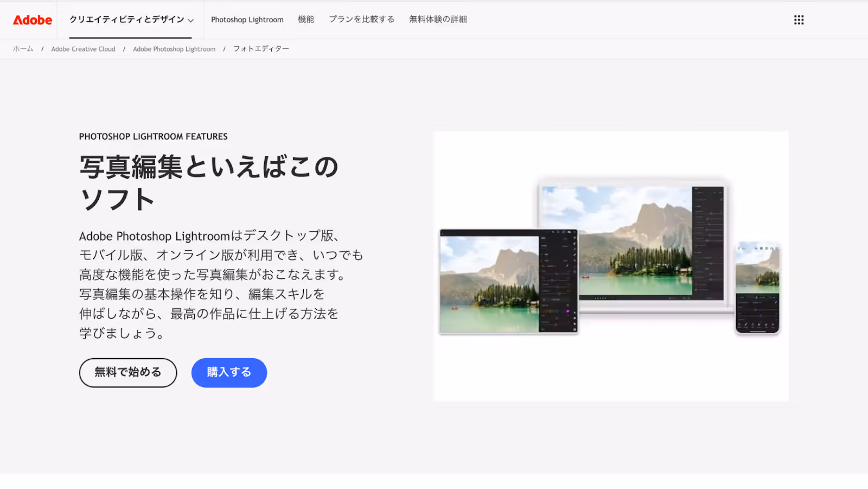This screenshot has height=489, width=868.
Task: Click the 無料で始める button
Action: [x=128, y=372]
